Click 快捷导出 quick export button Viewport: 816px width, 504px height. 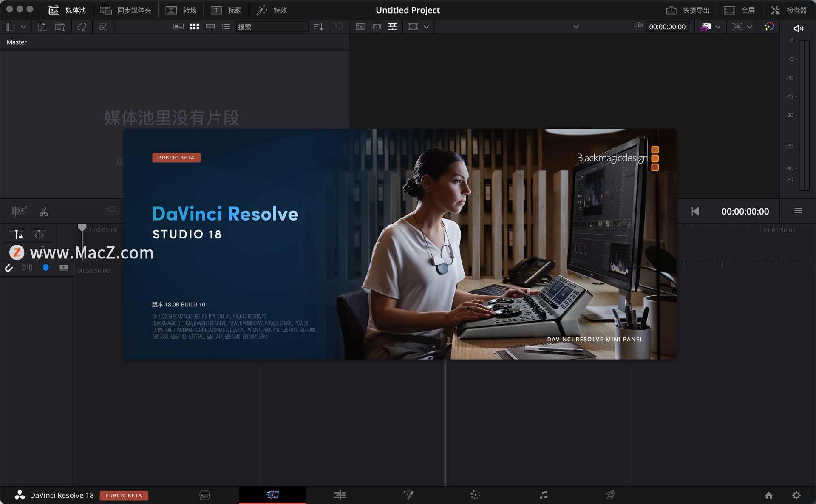click(x=688, y=10)
